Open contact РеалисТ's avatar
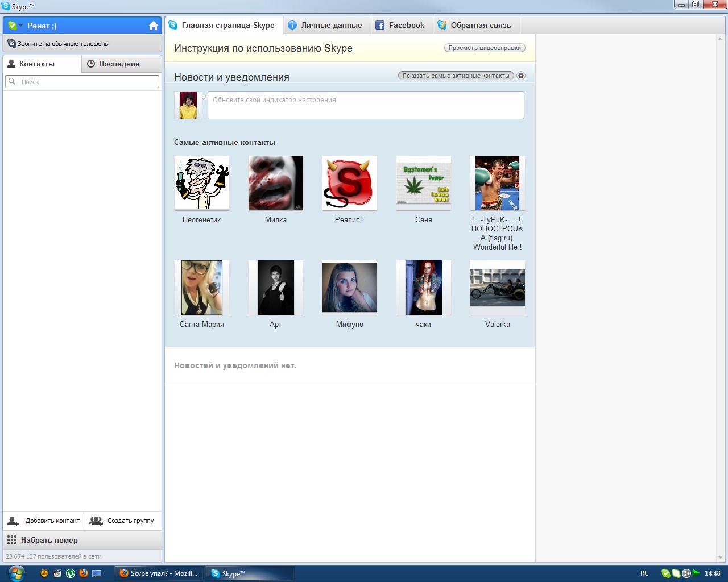This screenshot has height=582, width=728. [350, 183]
